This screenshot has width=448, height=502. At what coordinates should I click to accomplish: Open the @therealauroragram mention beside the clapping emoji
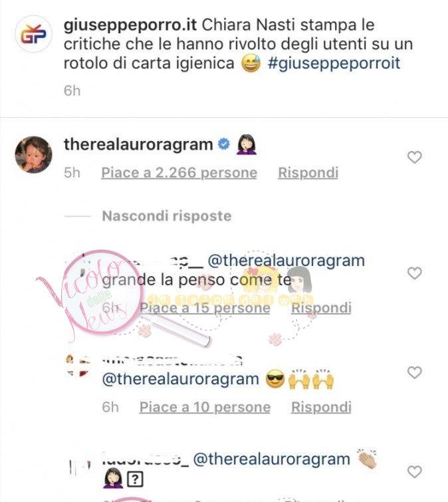(272, 459)
